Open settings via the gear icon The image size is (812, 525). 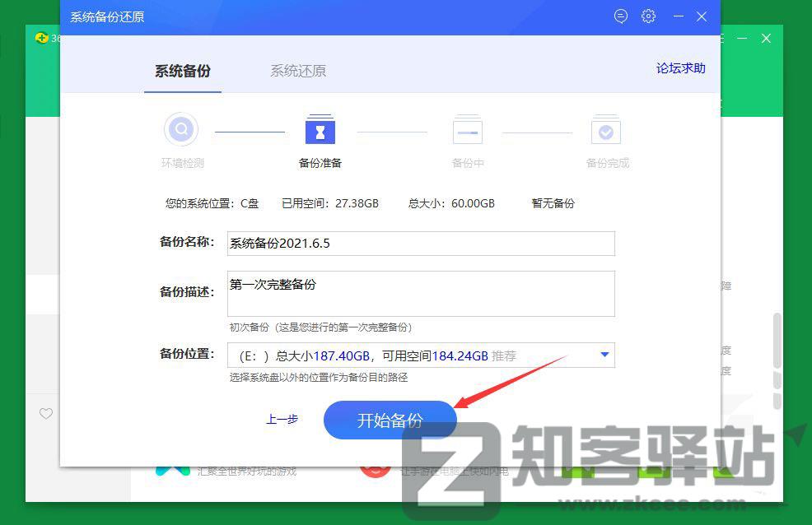point(648,16)
